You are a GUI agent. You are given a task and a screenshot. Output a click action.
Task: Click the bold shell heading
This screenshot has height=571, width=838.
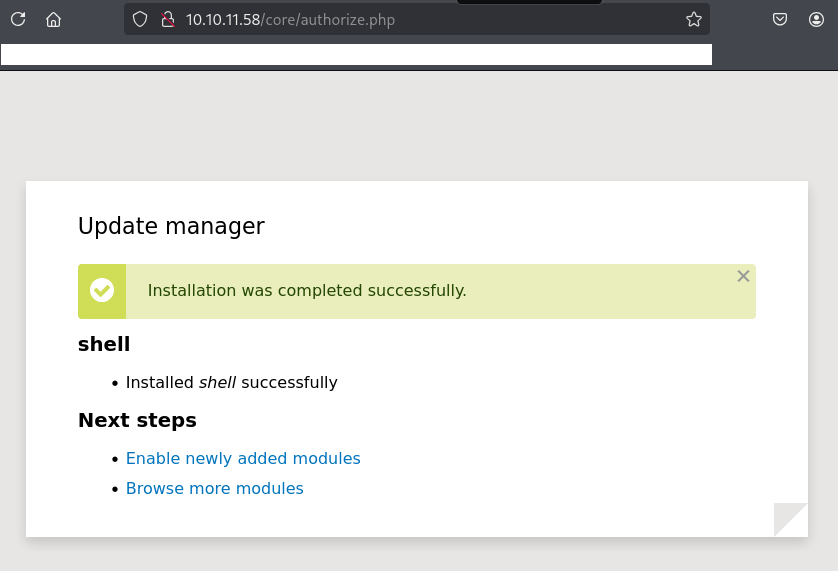(104, 344)
